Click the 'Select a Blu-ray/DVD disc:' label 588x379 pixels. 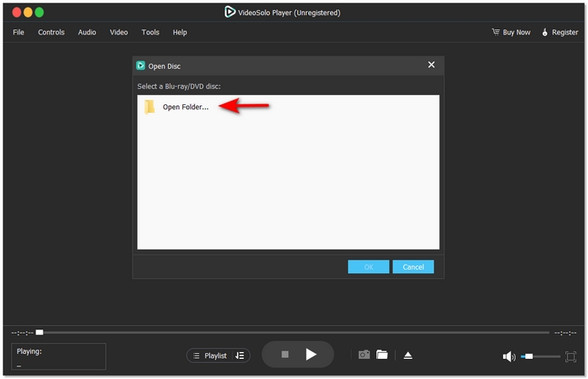point(179,87)
